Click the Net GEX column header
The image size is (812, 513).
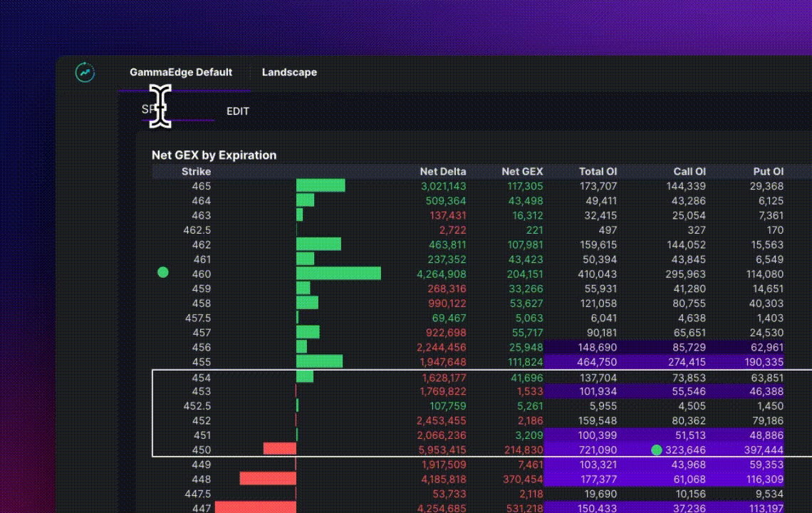(x=522, y=172)
